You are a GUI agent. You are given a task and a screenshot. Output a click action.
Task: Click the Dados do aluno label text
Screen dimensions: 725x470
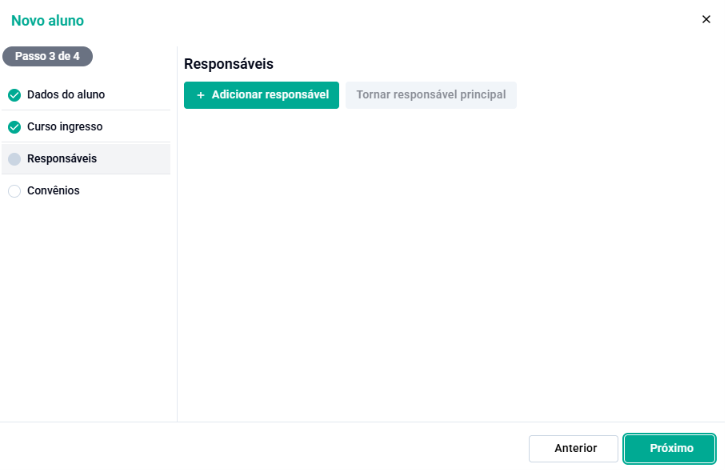[x=66, y=95]
